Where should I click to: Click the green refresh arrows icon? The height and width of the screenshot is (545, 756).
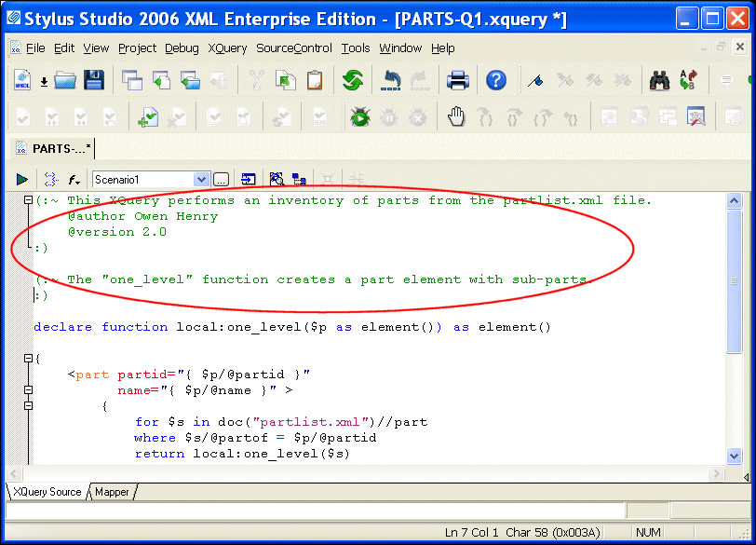(x=352, y=80)
